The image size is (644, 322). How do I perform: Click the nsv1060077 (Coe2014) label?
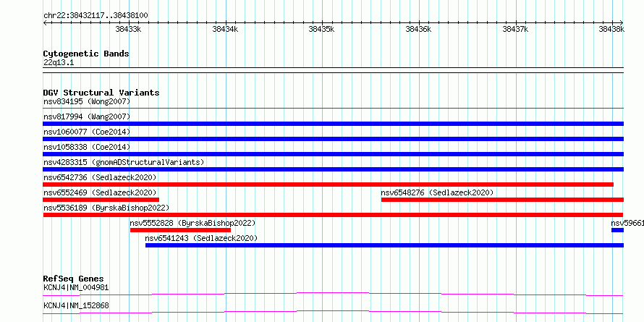point(87,132)
